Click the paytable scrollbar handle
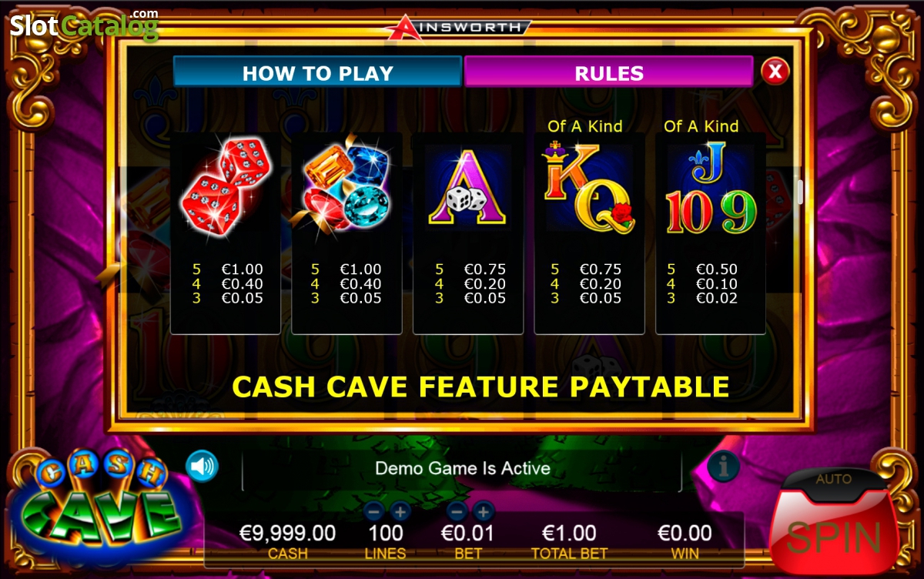 point(801,192)
